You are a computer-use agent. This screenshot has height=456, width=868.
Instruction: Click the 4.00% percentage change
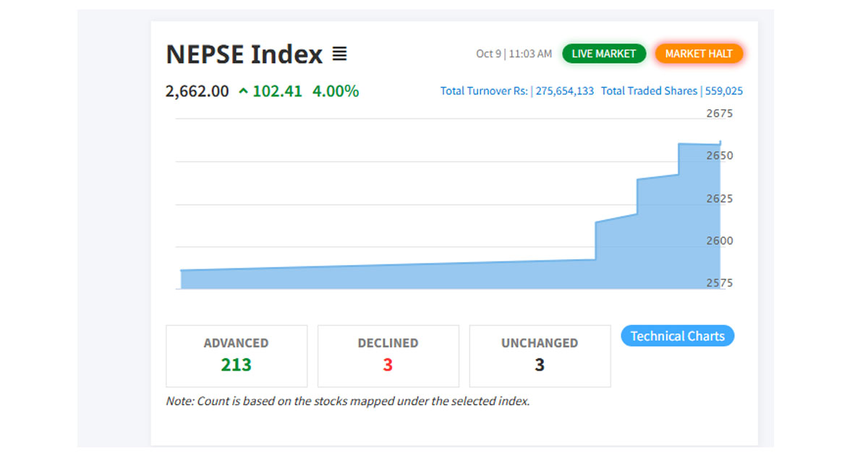click(x=336, y=91)
